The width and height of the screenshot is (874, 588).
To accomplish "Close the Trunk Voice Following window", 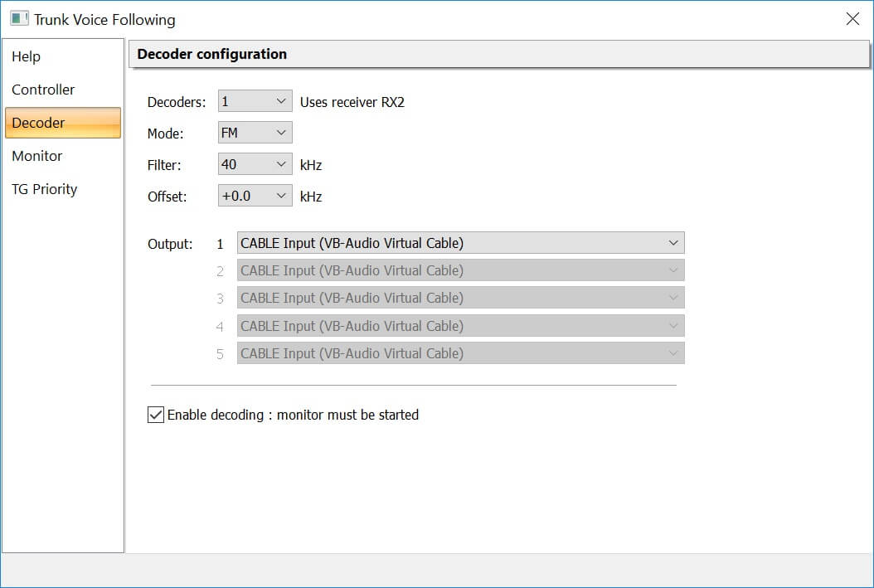I will pos(852,19).
